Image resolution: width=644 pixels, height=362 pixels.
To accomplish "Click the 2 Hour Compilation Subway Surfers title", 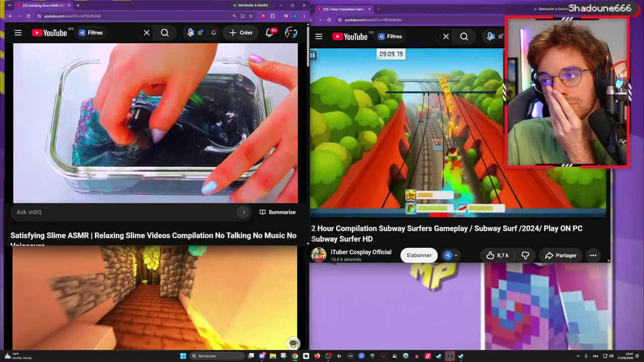I will [447, 234].
